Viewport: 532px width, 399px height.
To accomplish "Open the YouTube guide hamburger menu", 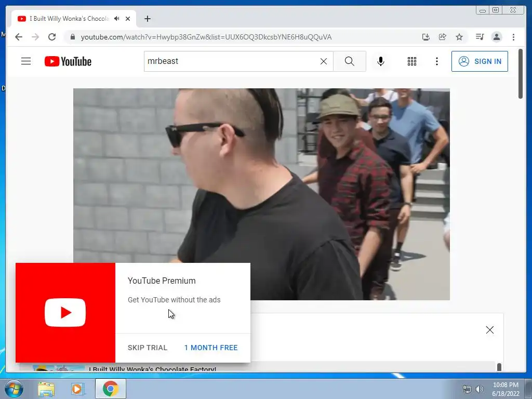I will [26, 61].
